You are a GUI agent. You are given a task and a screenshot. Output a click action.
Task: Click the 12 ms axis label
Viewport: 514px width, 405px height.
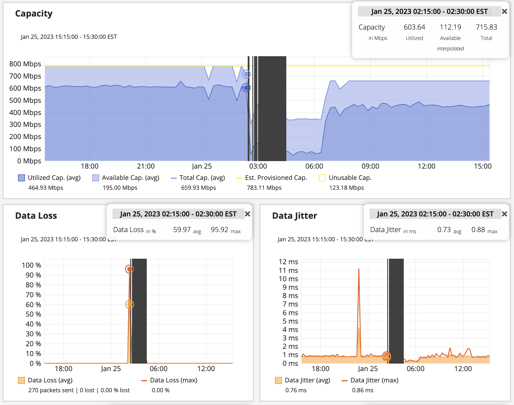[x=288, y=262]
